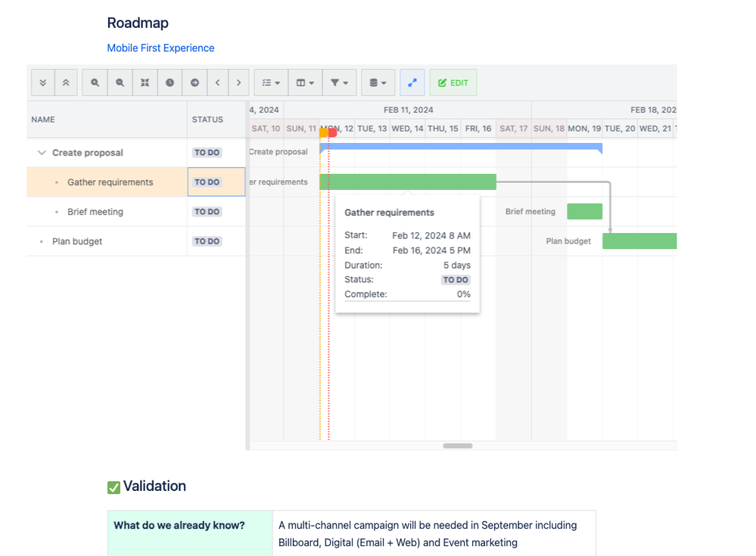Click the horizontal scrollbar thumb
Image resolution: width=756 pixels, height=556 pixels.
[458, 446]
